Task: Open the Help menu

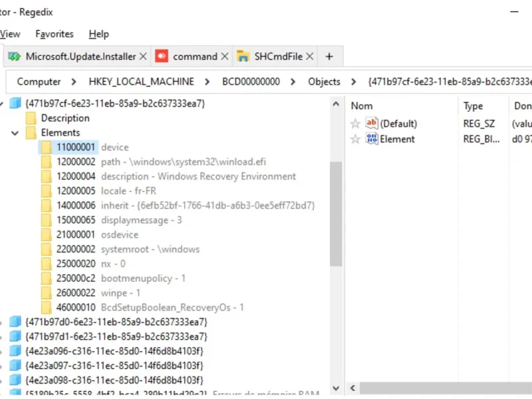Action: [x=98, y=34]
